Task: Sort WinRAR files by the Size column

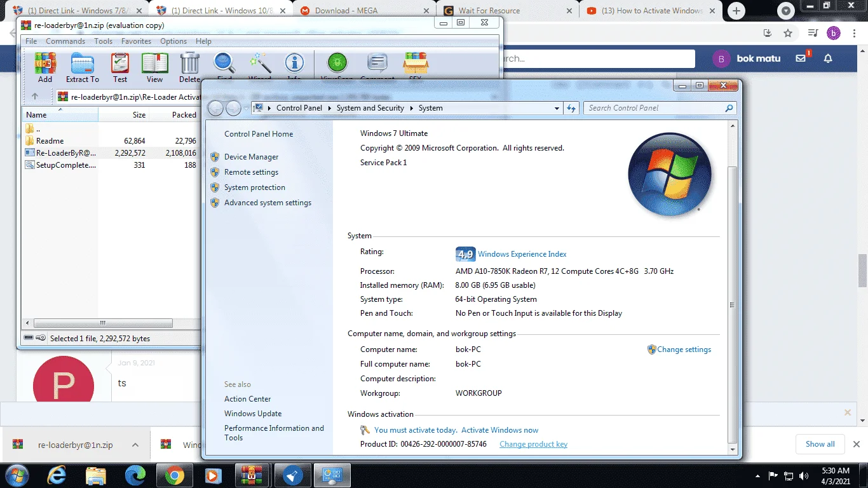Action: pos(123,115)
